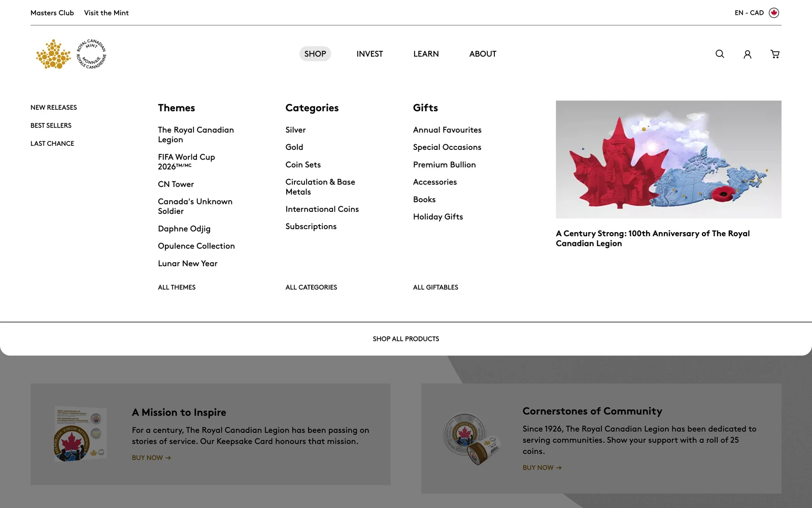Viewport: 812px width, 508px height.
Task: Click SHOP ALL PRODUCTS
Action: coord(406,339)
